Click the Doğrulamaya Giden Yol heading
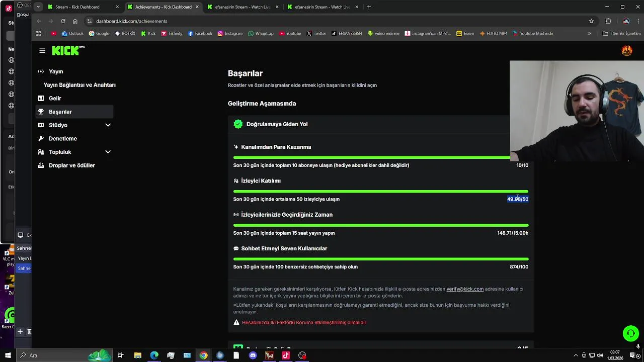 click(277, 124)
